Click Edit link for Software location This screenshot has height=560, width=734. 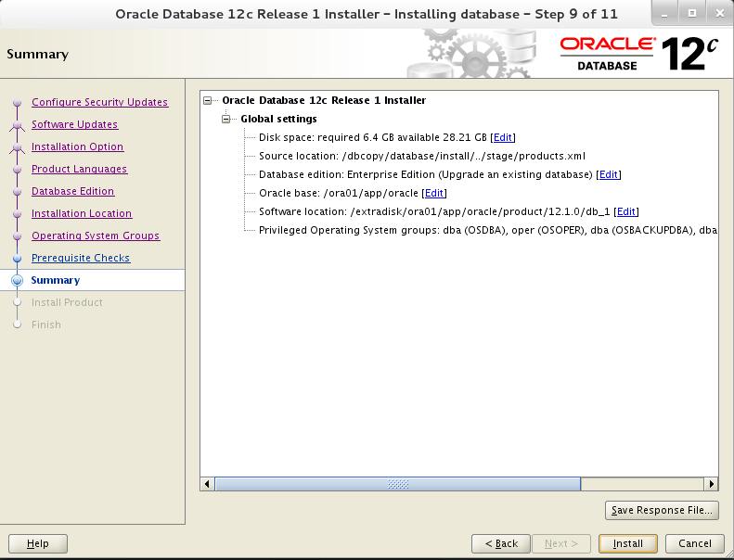point(626,211)
